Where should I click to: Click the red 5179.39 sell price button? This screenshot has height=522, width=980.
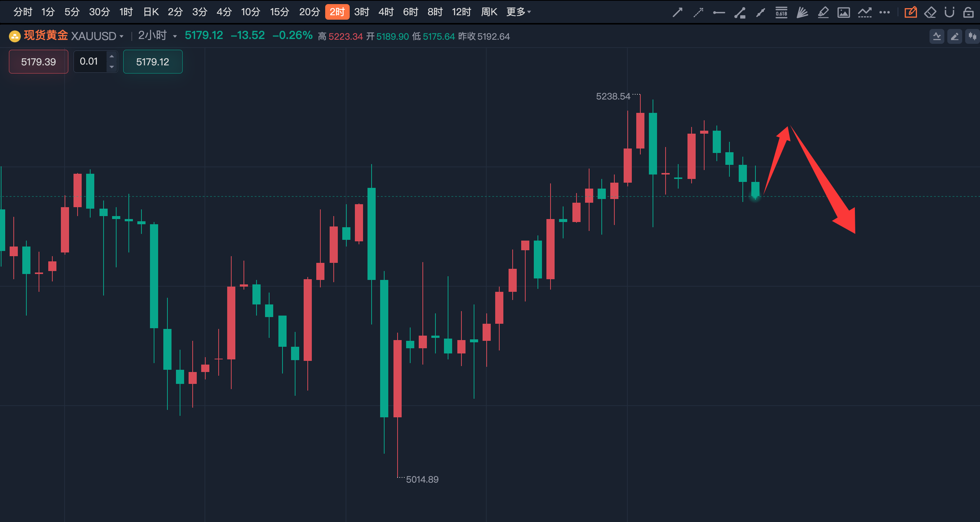(x=39, y=62)
